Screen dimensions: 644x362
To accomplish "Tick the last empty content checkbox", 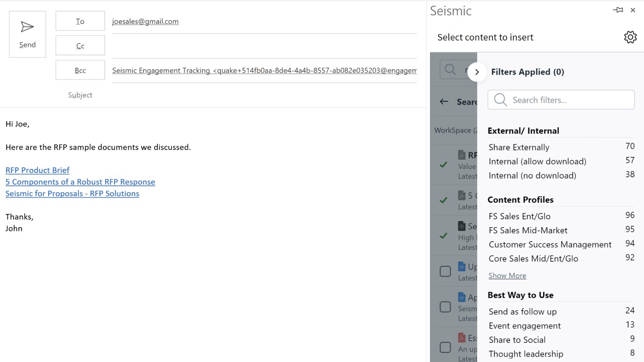I will 445,347.
